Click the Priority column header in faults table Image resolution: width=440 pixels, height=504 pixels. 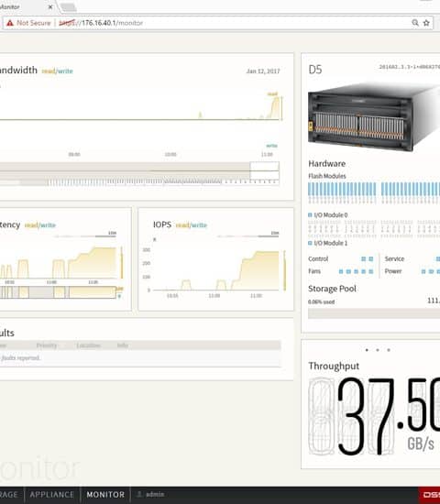coord(47,345)
